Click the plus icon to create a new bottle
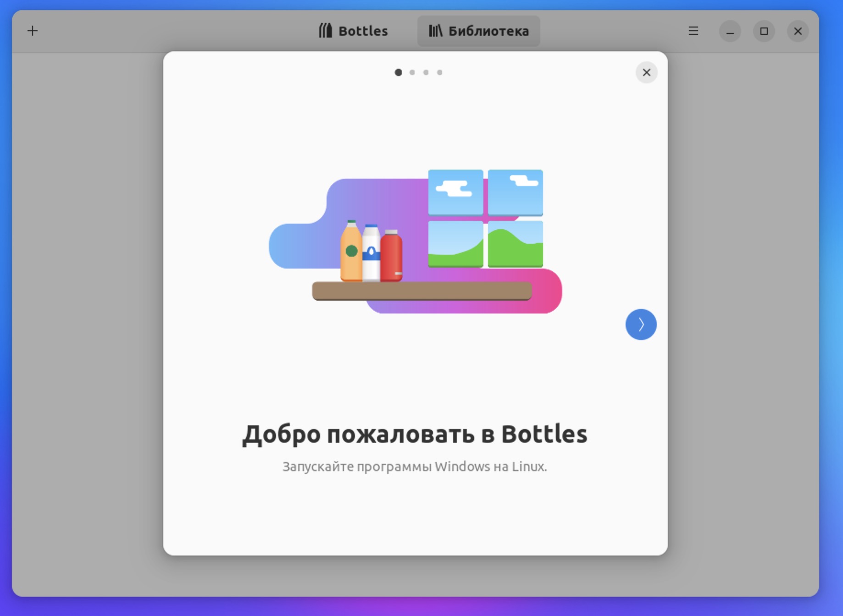The image size is (843, 616). click(x=33, y=31)
